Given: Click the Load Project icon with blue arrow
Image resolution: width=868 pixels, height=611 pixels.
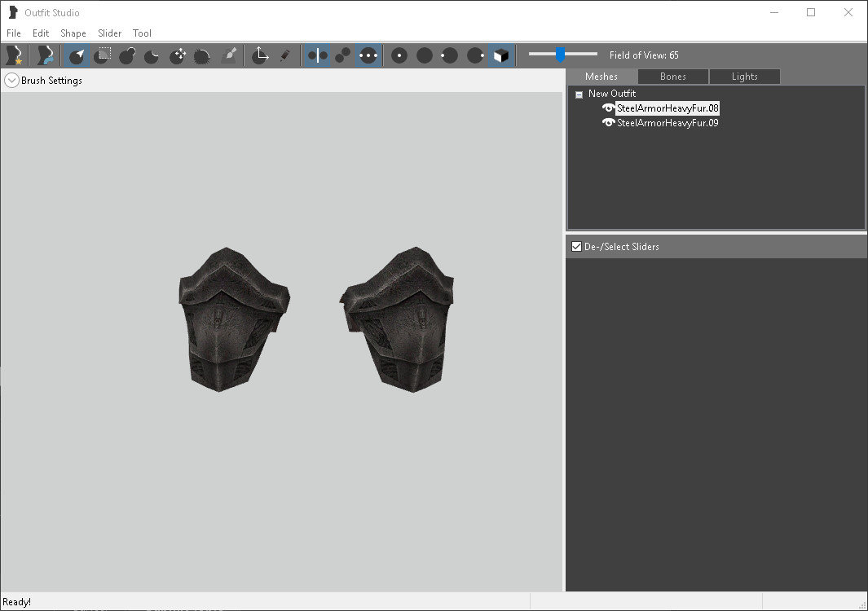Looking at the screenshot, I should click(44, 55).
